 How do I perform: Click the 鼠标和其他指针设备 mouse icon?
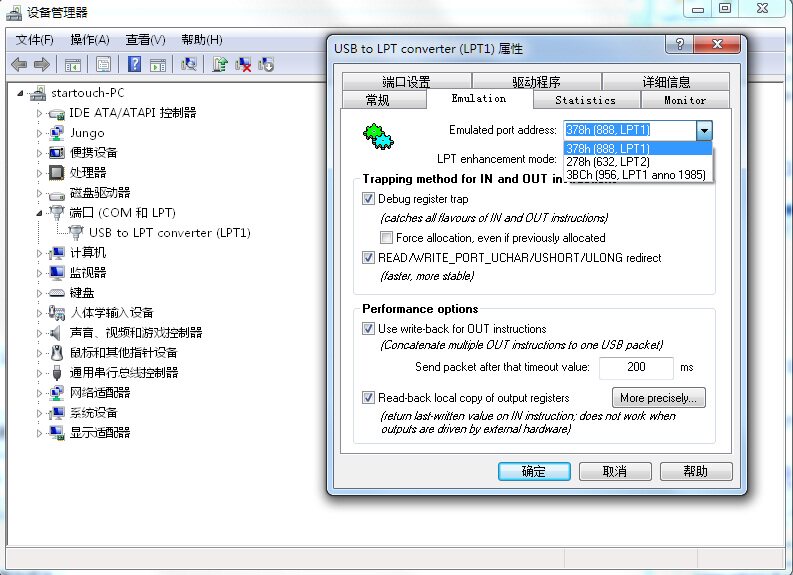(x=57, y=353)
